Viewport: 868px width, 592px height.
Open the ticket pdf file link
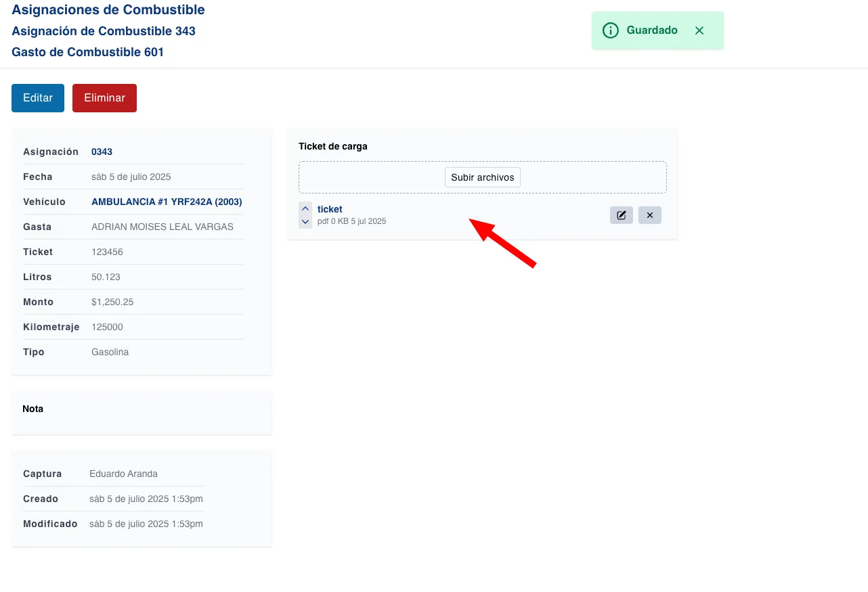pyautogui.click(x=330, y=209)
